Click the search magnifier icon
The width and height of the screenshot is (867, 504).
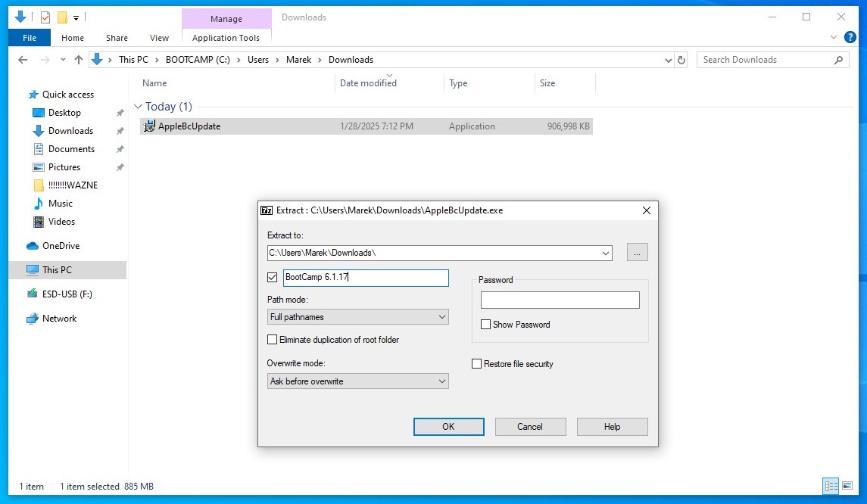838,60
